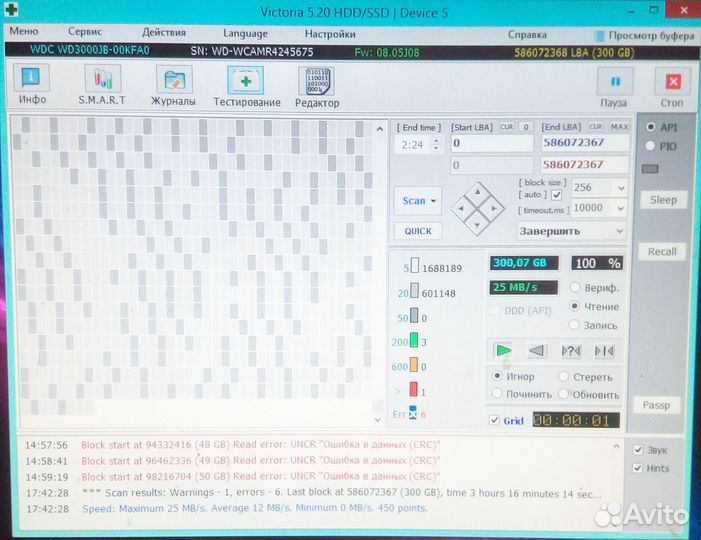The height and width of the screenshot is (540, 701).
Task: Click the Sleep button
Action: 663,200
